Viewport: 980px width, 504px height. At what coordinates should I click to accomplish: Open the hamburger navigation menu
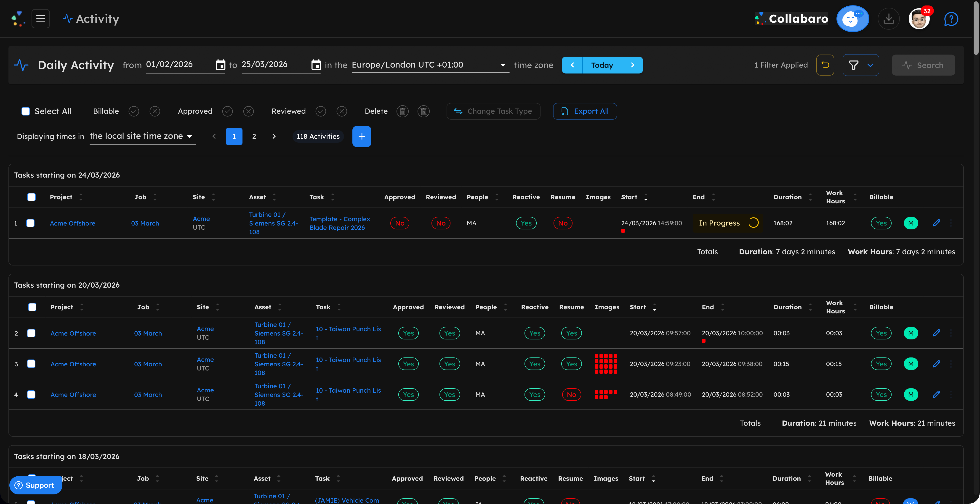click(40, 18)
